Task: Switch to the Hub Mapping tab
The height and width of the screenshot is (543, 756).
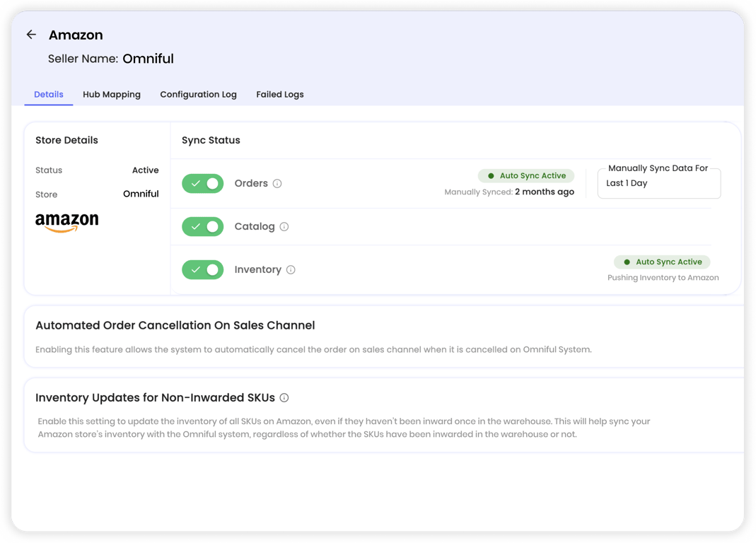Action: coord(112,95)
